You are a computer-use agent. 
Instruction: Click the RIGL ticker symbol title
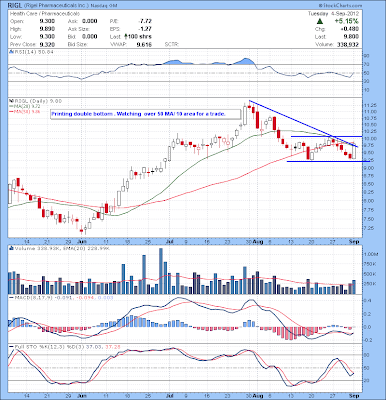pos(14,5)
